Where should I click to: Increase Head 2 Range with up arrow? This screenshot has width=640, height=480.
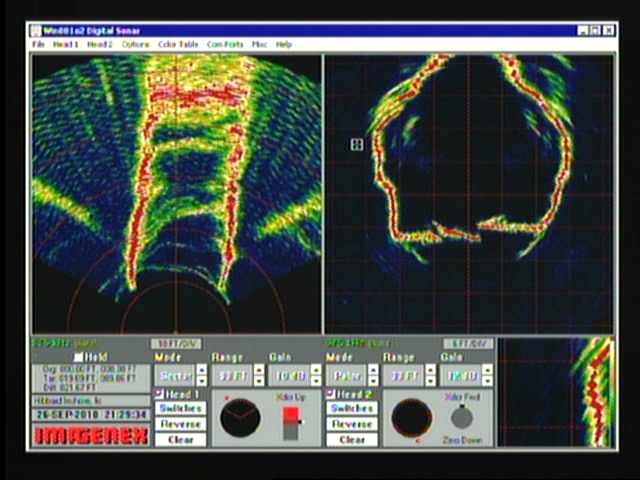pyautogui.click(x=430, y=370)
